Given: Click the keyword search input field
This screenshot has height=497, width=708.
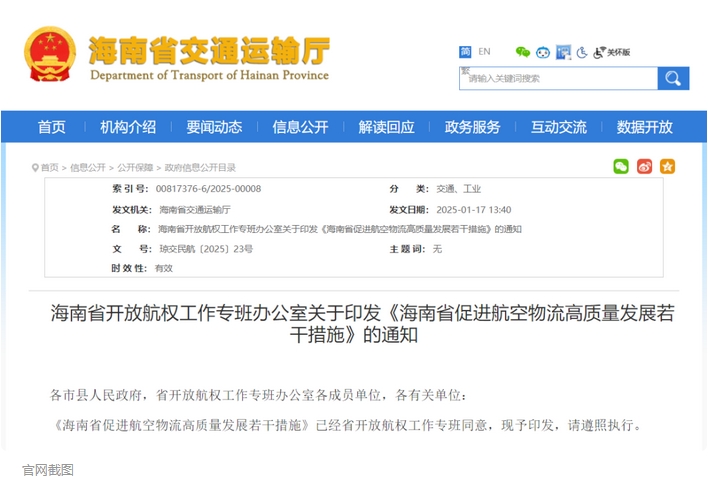Looking at the screenshot, I should 559,79.
